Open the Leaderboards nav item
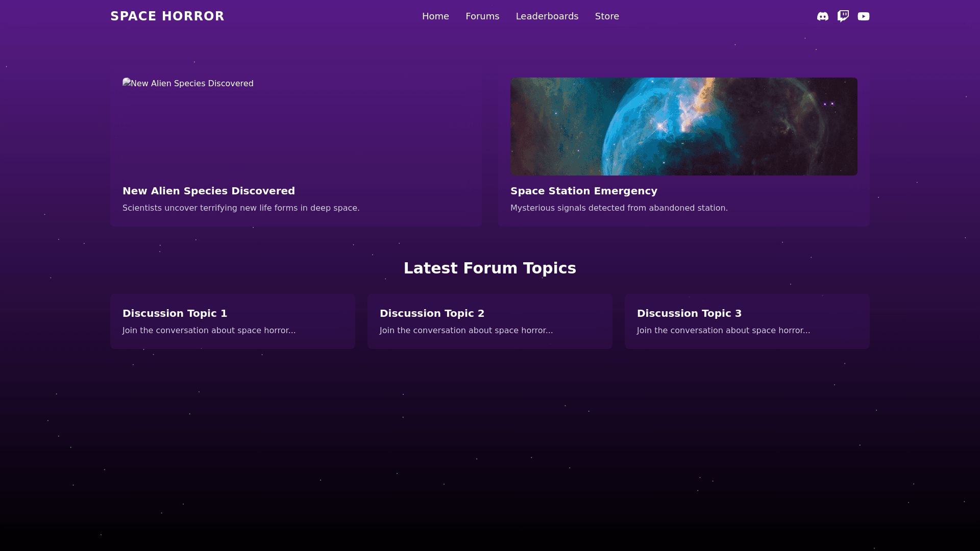Image resolution: width=980 pixels, height=551 pixels. (x=547, y=16)
